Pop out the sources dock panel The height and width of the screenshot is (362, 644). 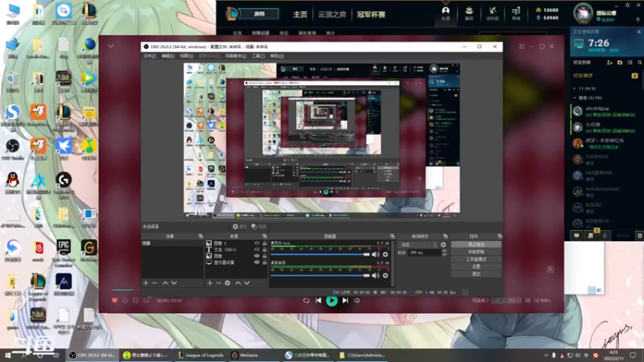tap(265, 237)
